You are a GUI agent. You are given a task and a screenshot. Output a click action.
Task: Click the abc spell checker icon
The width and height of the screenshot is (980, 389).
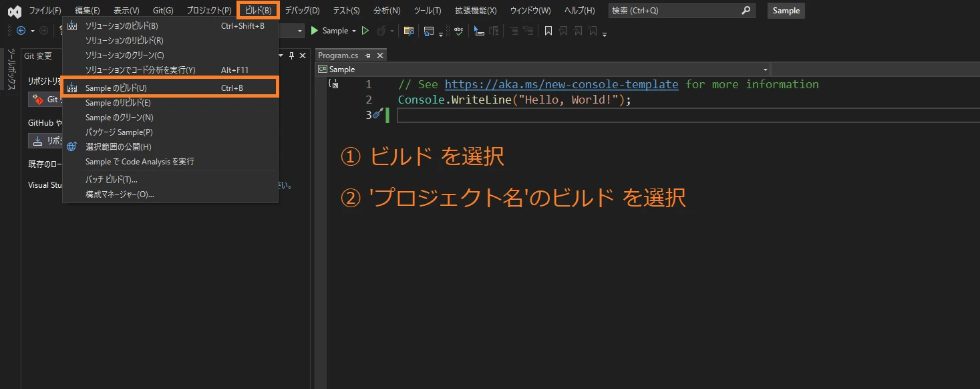point(458,31)
